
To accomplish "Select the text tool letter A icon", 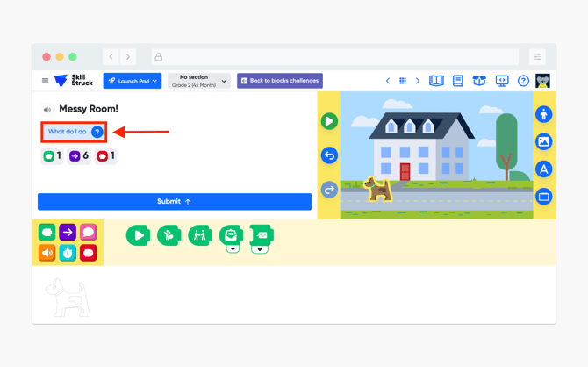I will pyautogui.click(x=544, y=169).
